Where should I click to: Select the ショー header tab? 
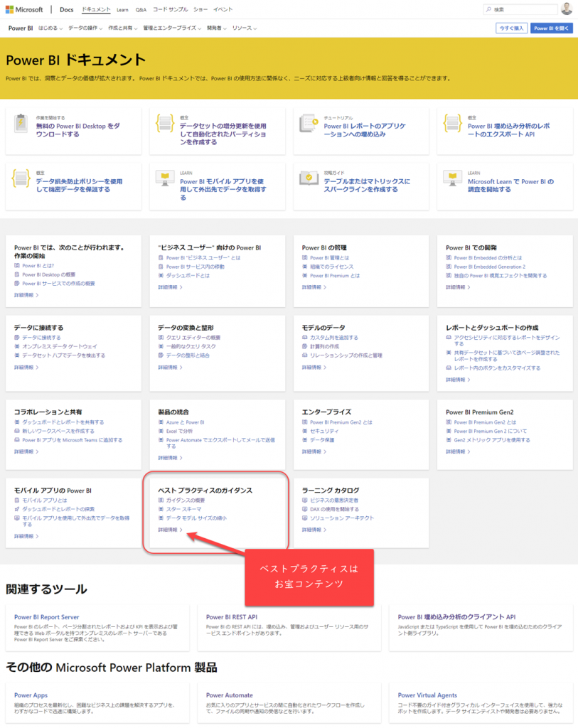click(x=200, y=9)
